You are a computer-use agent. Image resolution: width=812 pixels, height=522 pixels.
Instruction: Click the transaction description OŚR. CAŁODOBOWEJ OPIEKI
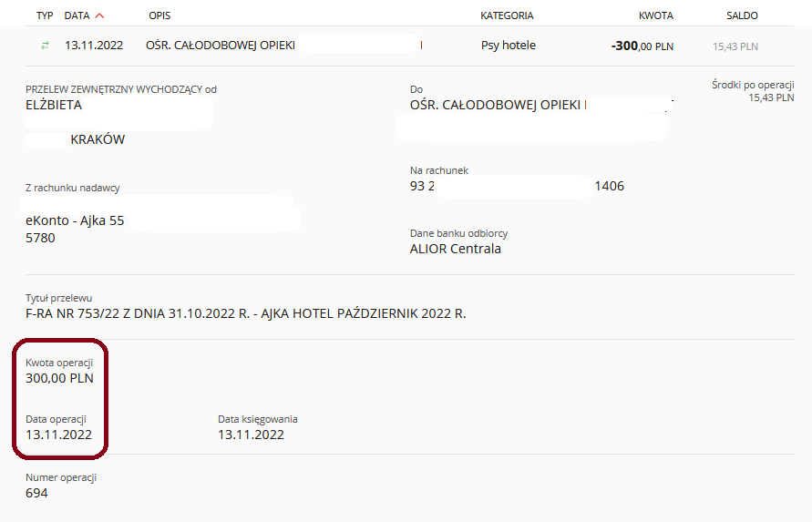tap(221, 46)
